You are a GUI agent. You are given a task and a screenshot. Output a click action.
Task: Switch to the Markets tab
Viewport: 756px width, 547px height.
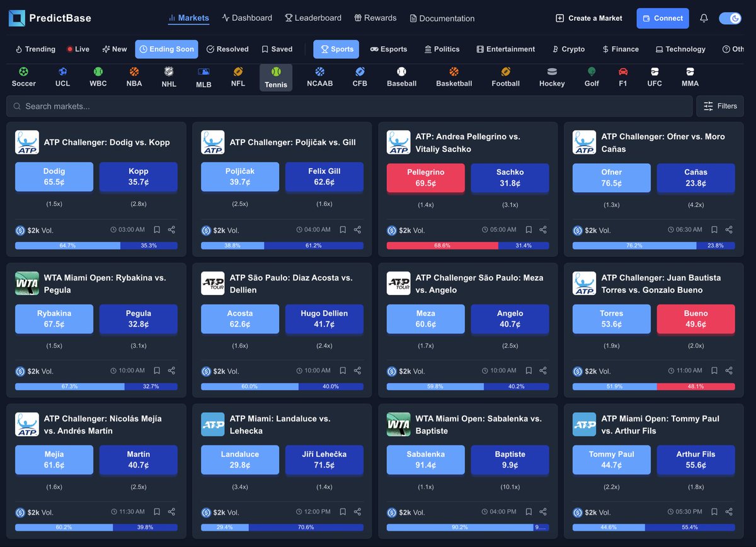[188, 18]
